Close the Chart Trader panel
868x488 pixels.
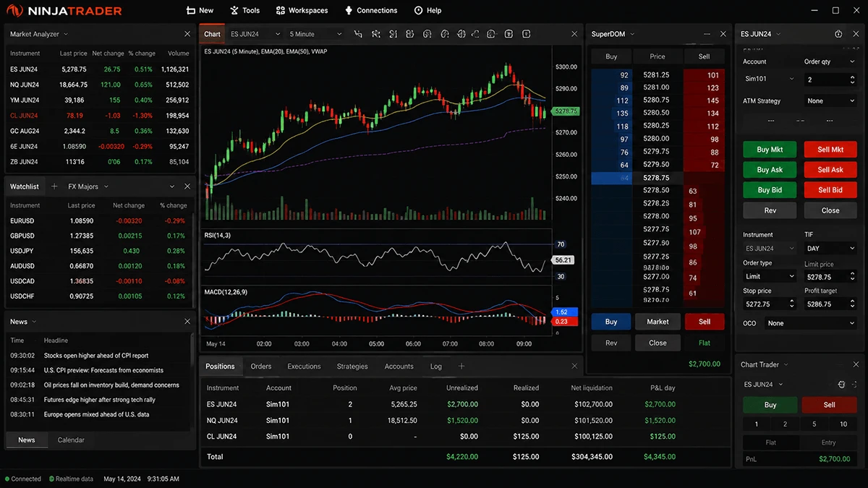click(x=855, y=364)
